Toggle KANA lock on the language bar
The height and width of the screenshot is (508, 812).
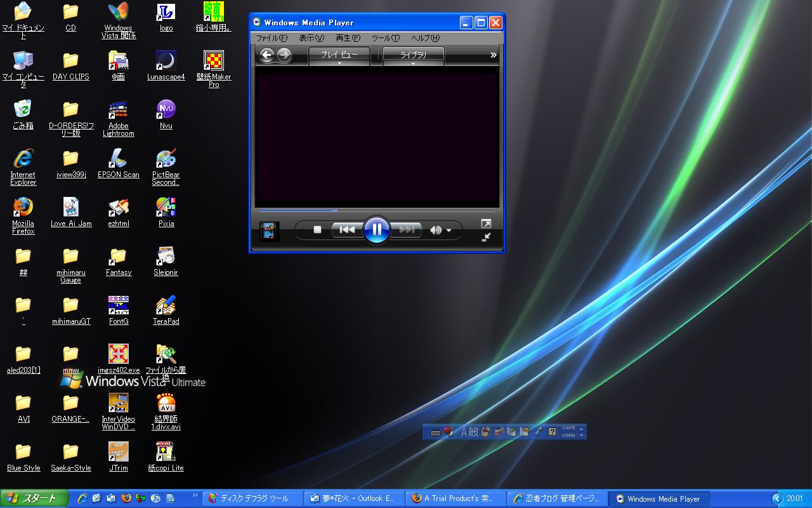click(x=568, y=436)
